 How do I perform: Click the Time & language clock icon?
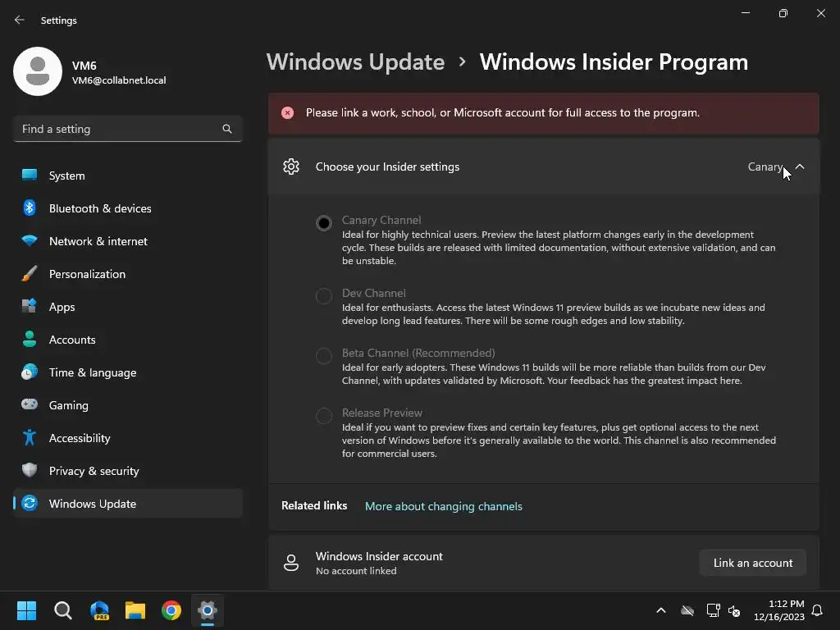pyautogui.click(x=30, y=372)
